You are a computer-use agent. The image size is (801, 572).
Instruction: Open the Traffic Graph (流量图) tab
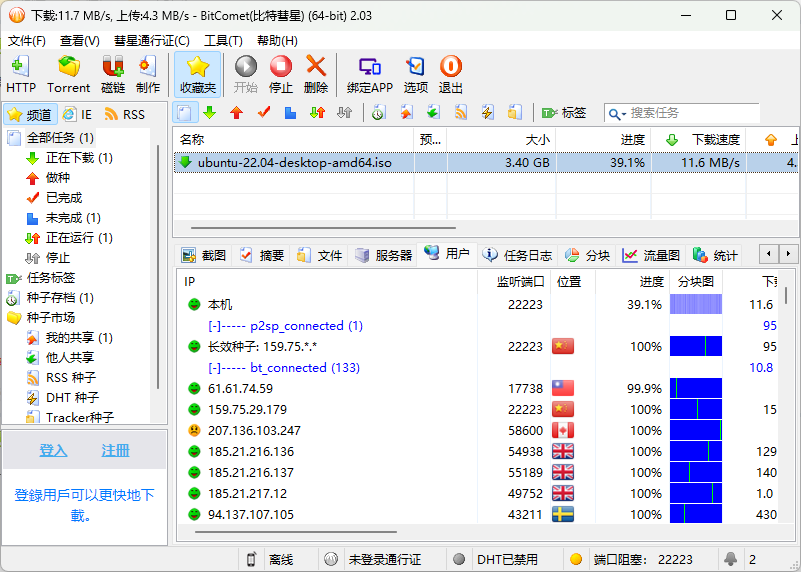651,255
